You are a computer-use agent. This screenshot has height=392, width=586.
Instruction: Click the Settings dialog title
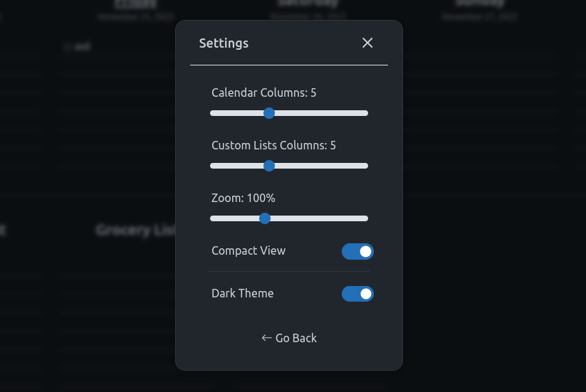point(224,43)
